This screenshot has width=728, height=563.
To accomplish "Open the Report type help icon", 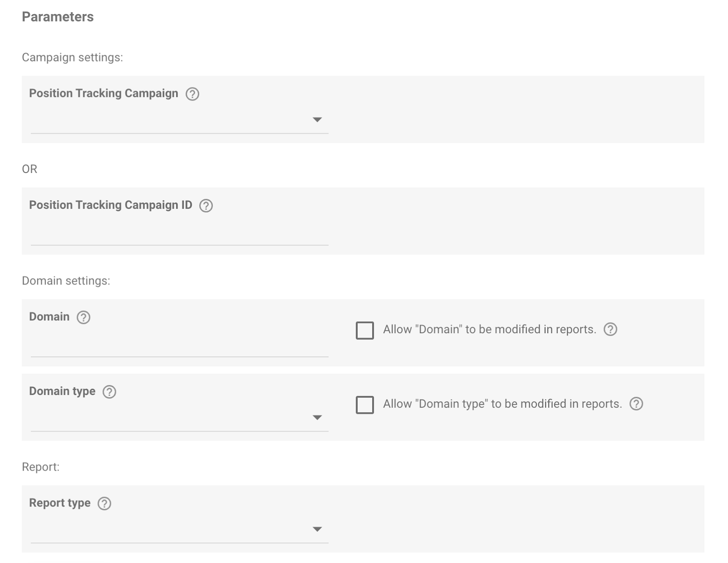I will coord(105,503).
